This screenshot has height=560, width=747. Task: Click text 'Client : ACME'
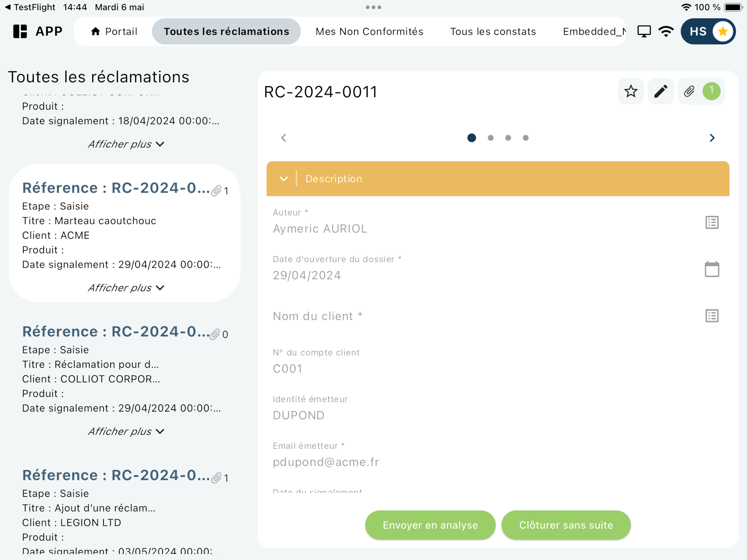click(x=56, y=235)
